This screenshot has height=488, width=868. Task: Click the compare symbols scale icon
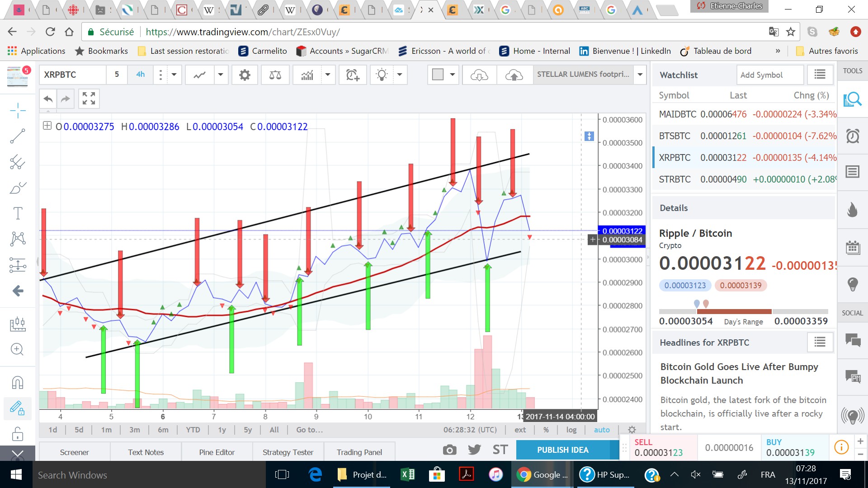point(275,75)
